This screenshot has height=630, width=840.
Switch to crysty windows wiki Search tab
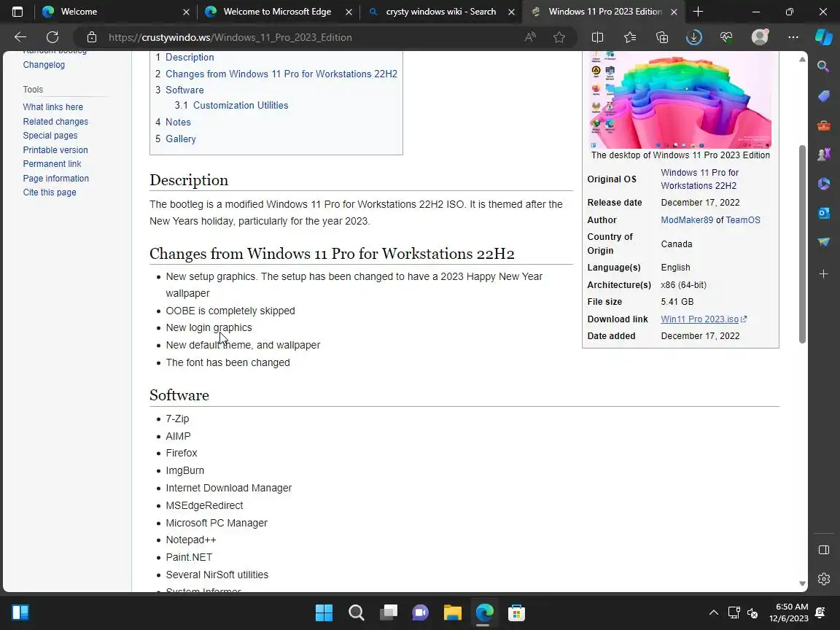pos(441,12)
